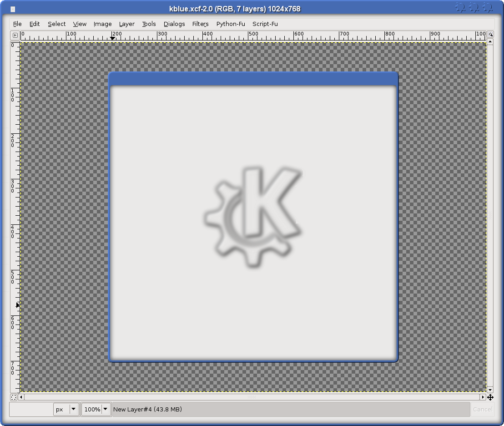The image size is (504, 426).
Task: Open the Script-Fu menu
Action: (x=265, y=24)
